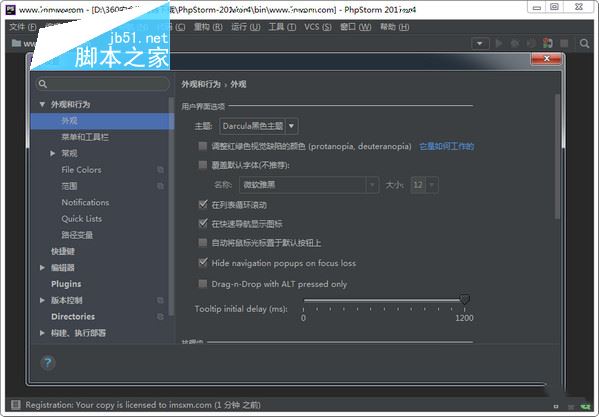
Task: Enable 自动将鼠标光标置于默认按钮上 checkbox
Action: coord(203,242)
